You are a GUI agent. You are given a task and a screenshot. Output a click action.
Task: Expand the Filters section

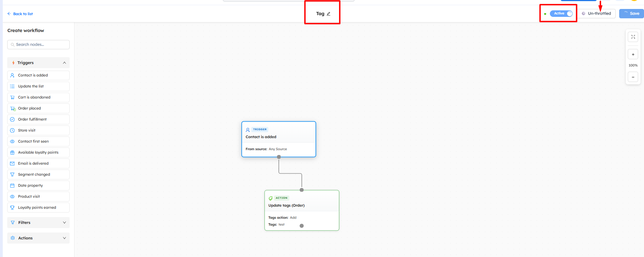64,223
